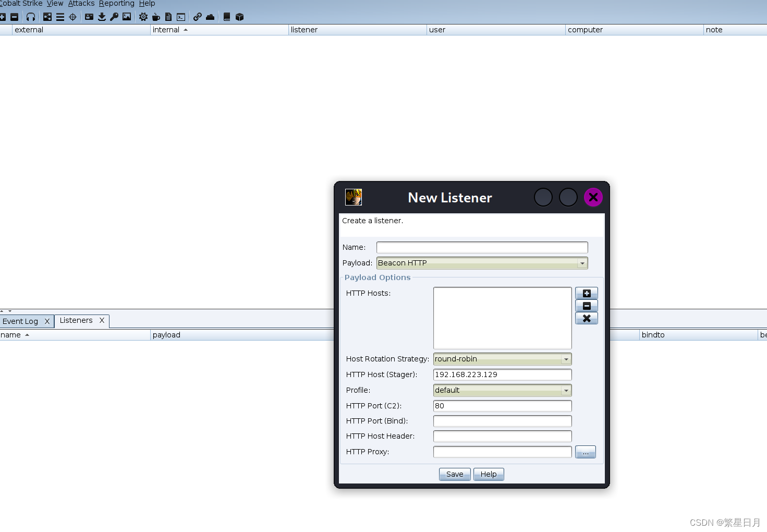Image resolution: width=767 pixels, height=532 pixels.
Task: Close the Event Log tab
Action: [x=47, y=321]
